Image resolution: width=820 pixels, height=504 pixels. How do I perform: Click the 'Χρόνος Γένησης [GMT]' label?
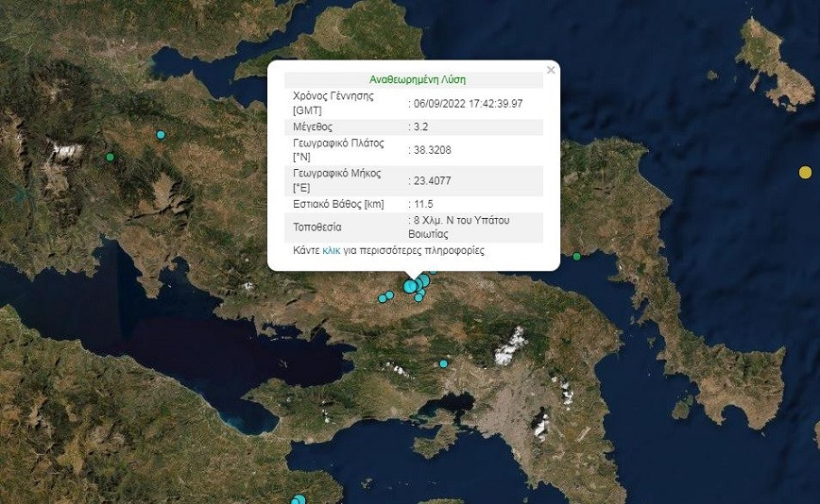333,103
